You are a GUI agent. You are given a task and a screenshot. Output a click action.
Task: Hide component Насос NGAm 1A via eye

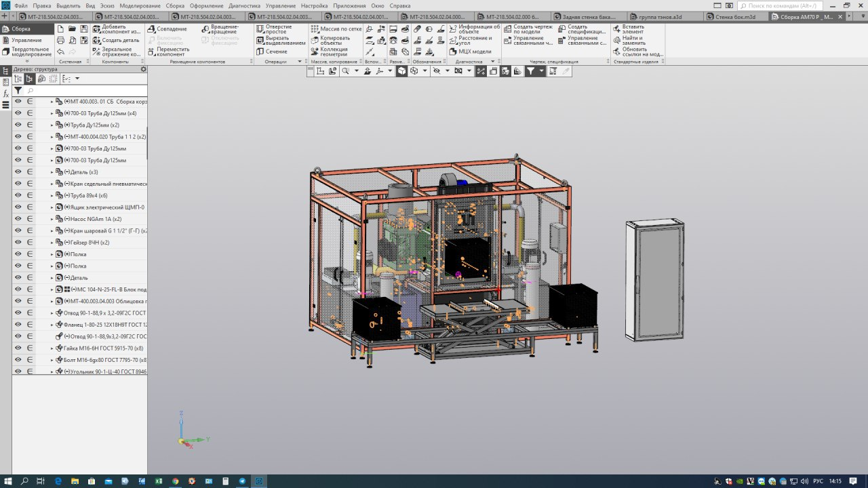click(18, 219)
